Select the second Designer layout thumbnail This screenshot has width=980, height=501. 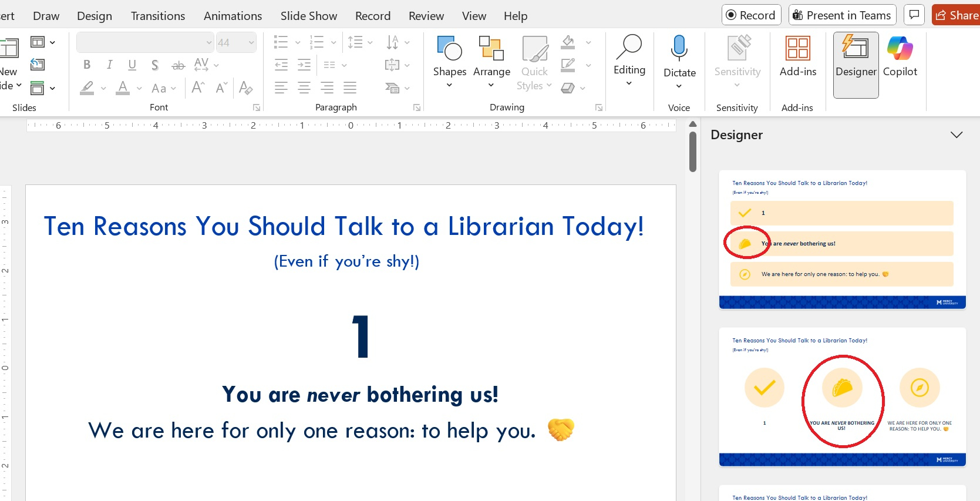pos(842,397)
